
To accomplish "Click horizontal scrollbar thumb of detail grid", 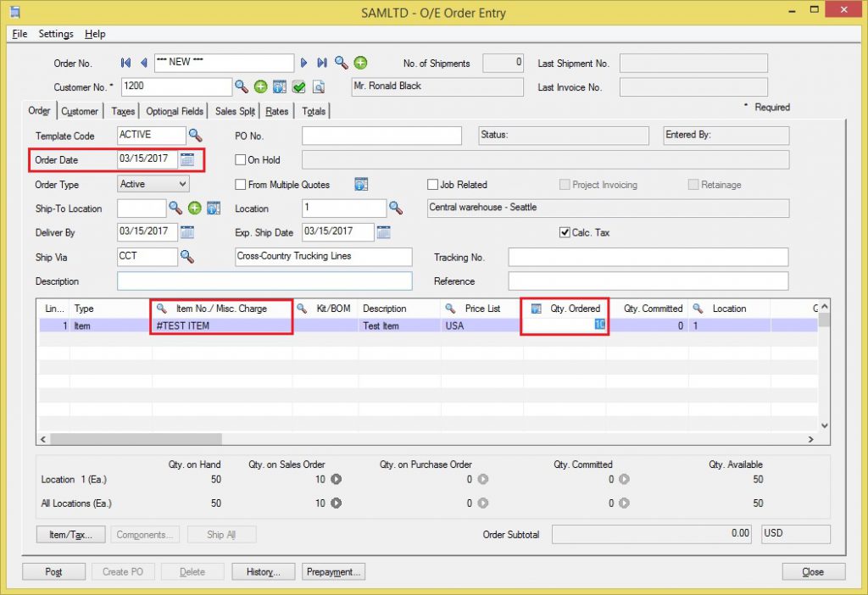I will tap(136, 439).
